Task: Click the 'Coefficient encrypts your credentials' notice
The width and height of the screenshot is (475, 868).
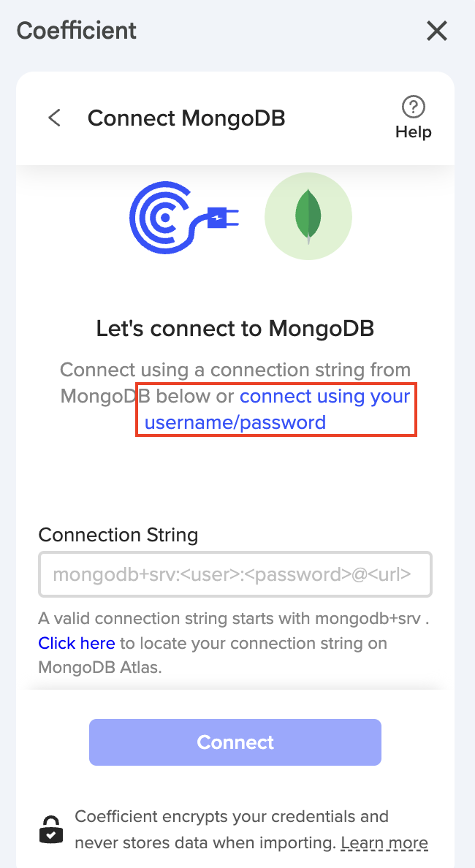Action: coord(232,816)
